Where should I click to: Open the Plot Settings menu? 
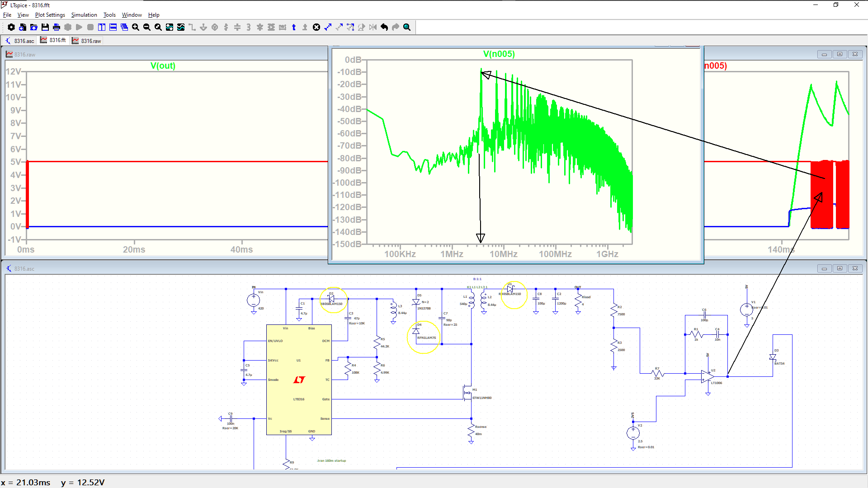click(x=50, y=15)
